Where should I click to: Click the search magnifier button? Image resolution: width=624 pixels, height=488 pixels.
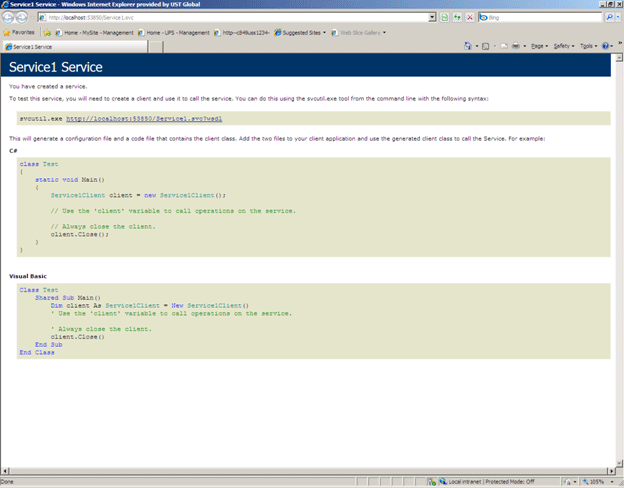click(x=609, y=17)
